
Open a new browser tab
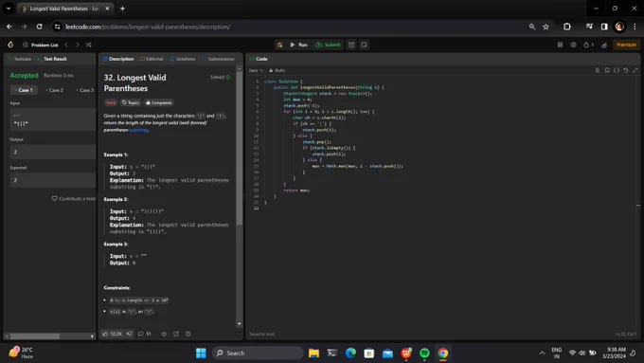point(122,9)
